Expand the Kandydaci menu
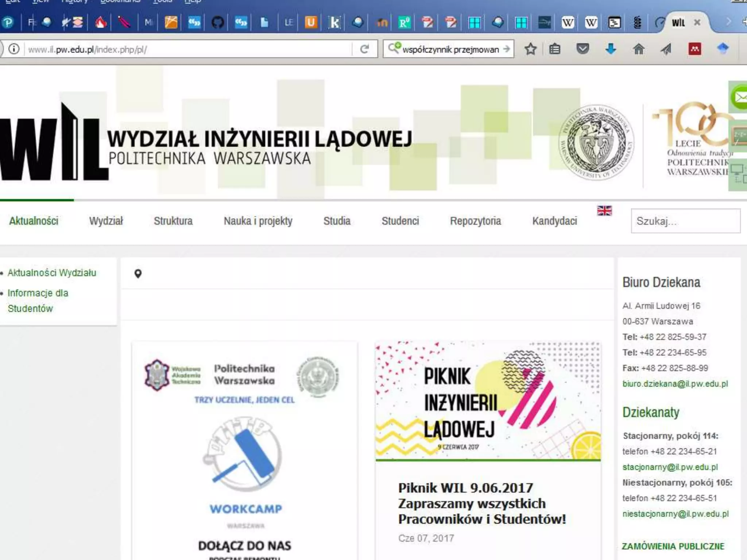This screenshot has width=747, height=560. click(554, 221)
